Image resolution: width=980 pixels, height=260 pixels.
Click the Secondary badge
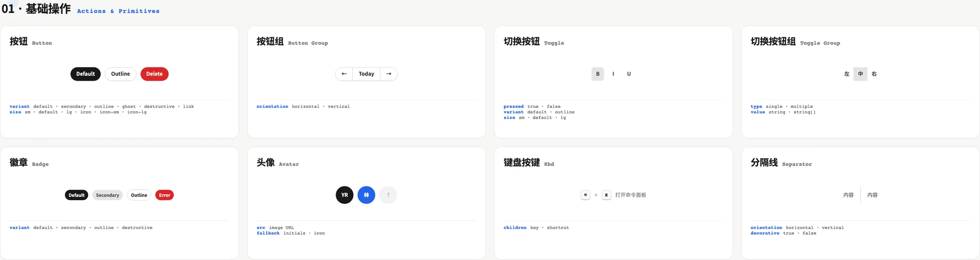click(x=108, y=195)
